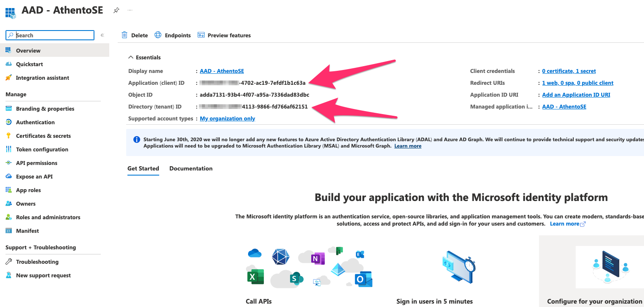Collapse the left sidebar with the double chevron
Viewport: 644px width, 307px height.
pyautogui.click(x=103, y=35)
